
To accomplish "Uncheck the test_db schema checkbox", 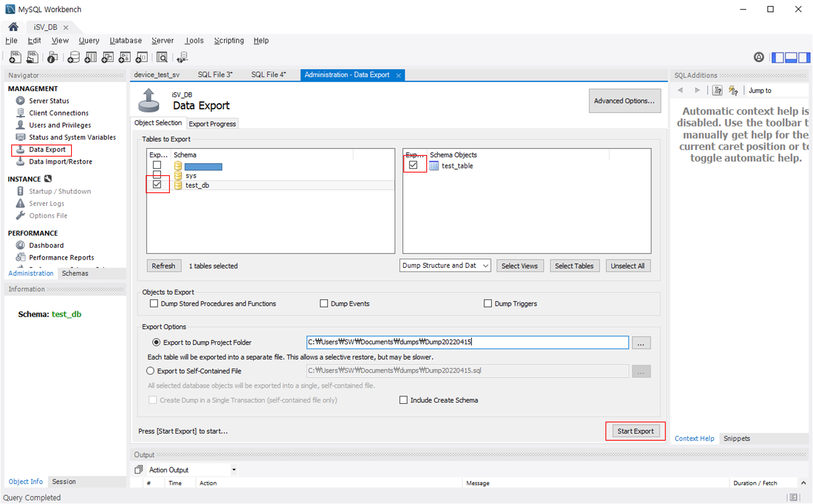I will point(157,185).
